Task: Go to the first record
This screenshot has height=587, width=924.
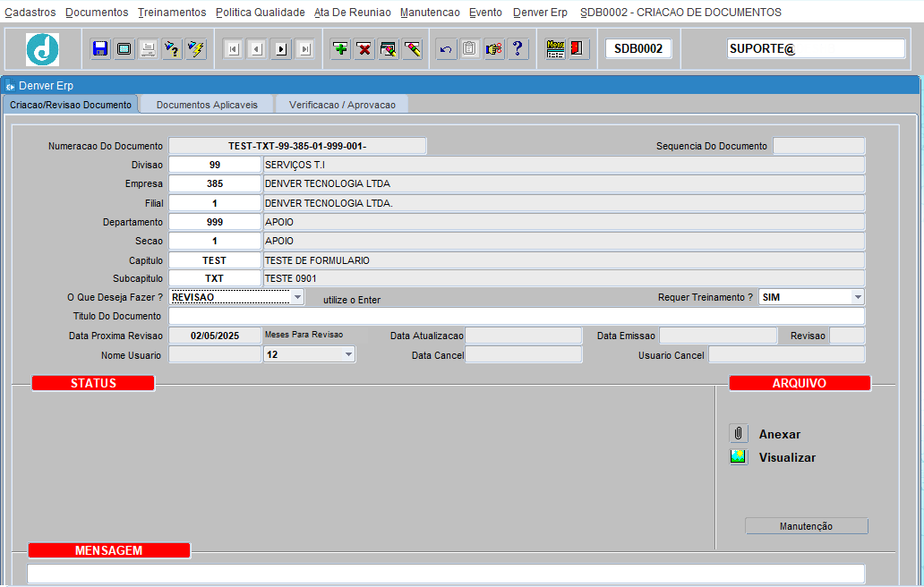Action: pyautogui.click(x=234, y=49)
